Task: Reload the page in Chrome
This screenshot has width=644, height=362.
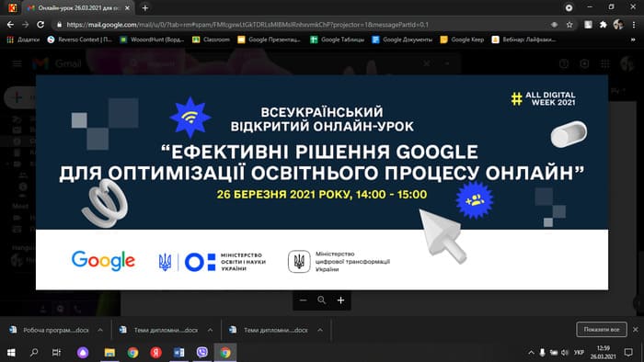Action: (40, 25)
